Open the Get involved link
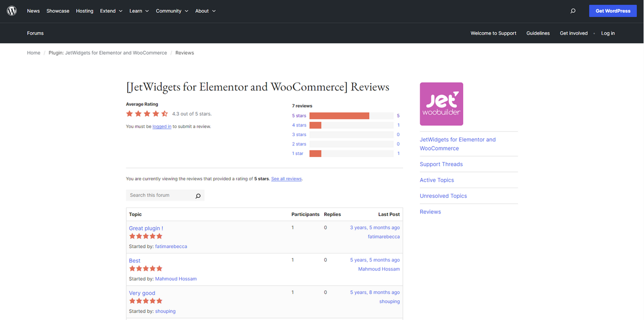This screenshot has width=644, height=320. point(574,33)
